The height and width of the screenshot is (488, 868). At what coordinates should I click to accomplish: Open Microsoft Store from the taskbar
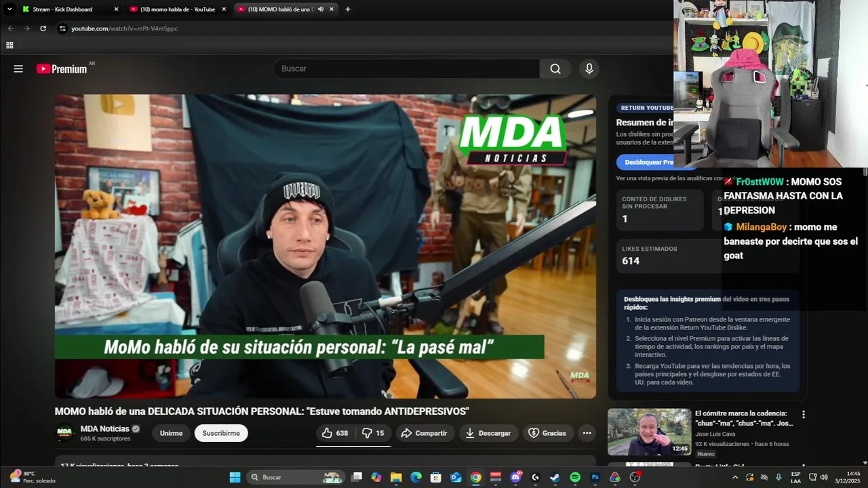436,477
